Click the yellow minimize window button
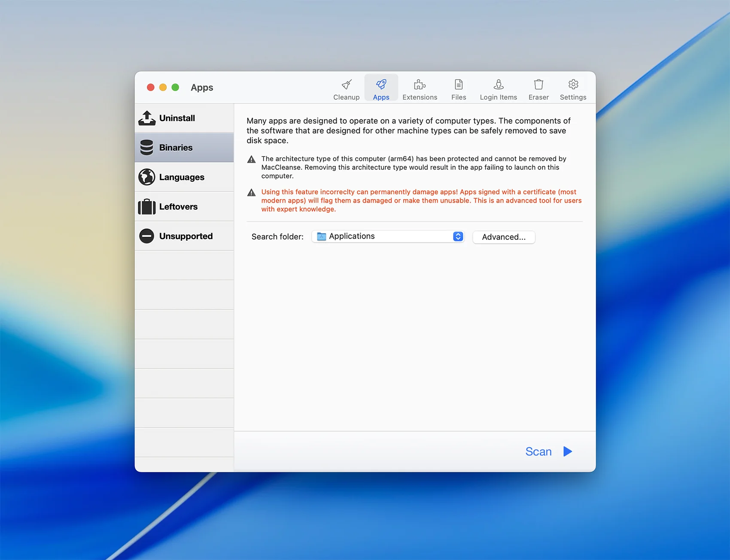Screen dimensions: 730x560 point(163,88)
